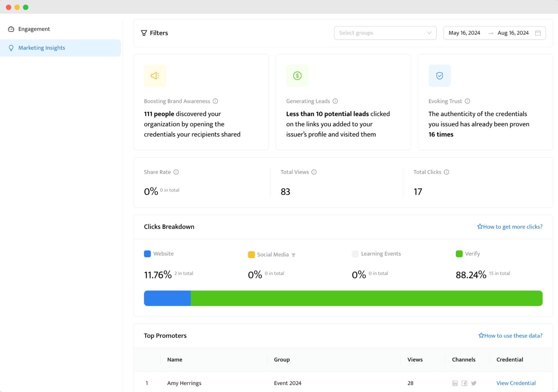Expand groups list via chevron arrow
The width and height of the screenshot is (558, 392).
(429, 33)
